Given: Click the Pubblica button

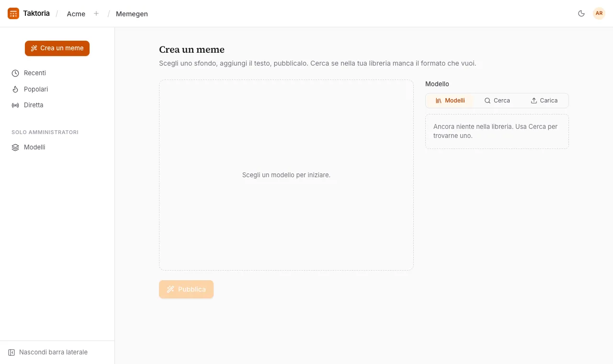Looking at the screenshot, I should (x=186, y=289).
